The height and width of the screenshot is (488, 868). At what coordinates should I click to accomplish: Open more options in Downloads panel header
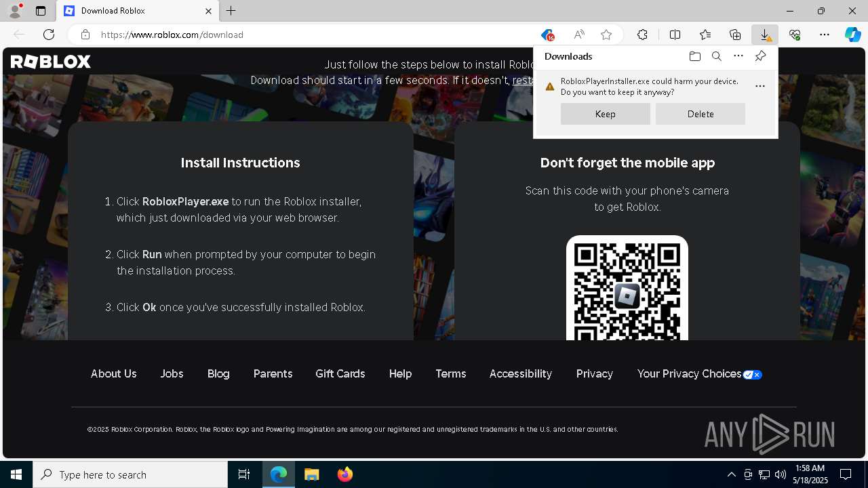point(738,56)
